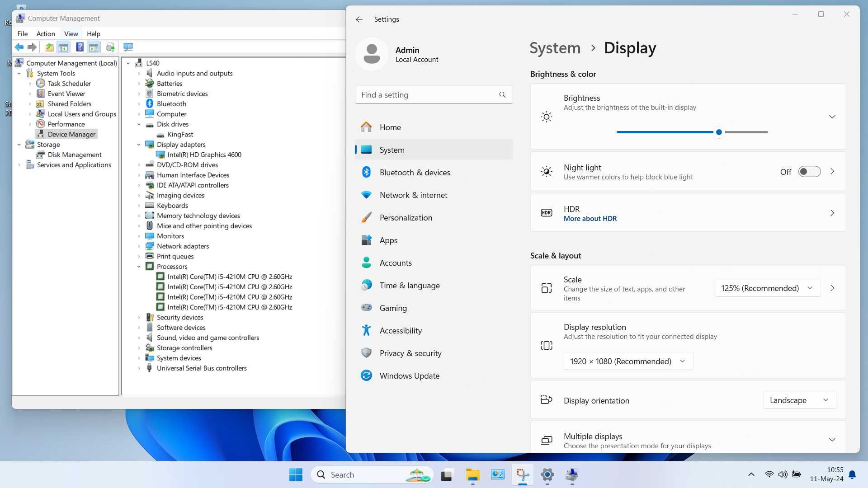Image resolution: width=868 pixels, height=488 pixels.
Task: Select Local Users and Groups
Action: coord(82,114)
